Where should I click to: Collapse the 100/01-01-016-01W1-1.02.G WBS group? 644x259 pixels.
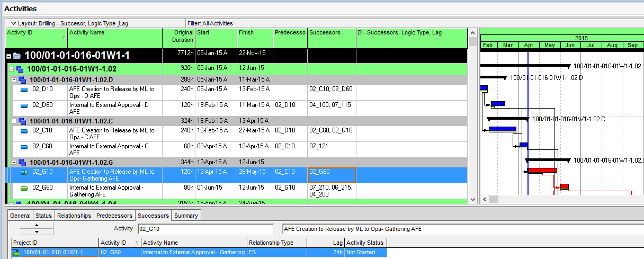(x=14, y=162)
